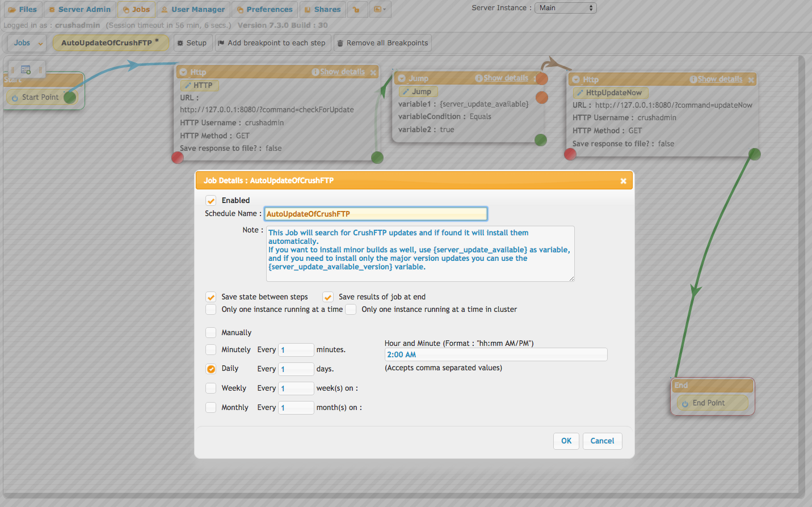Click the Minutely Every minutes field
Image resolution: width=812 pixels, height=507 pixels.
pyautogui.click(x=296, y=350)
